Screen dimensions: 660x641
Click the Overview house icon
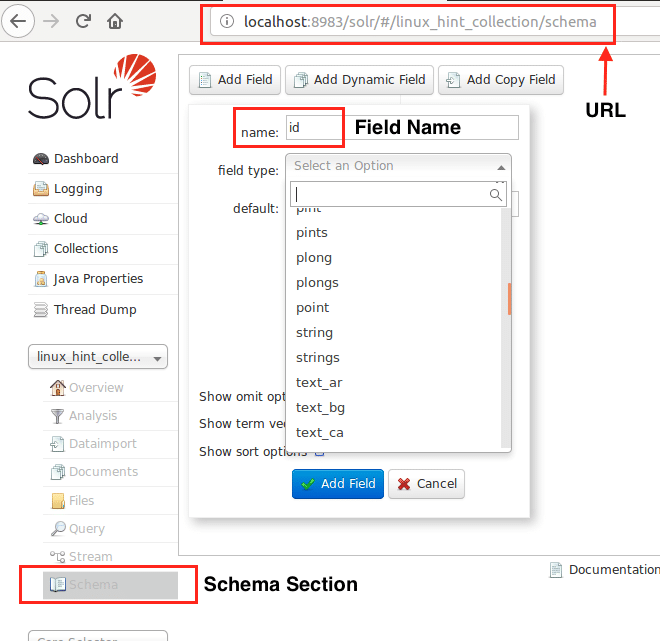58,388
